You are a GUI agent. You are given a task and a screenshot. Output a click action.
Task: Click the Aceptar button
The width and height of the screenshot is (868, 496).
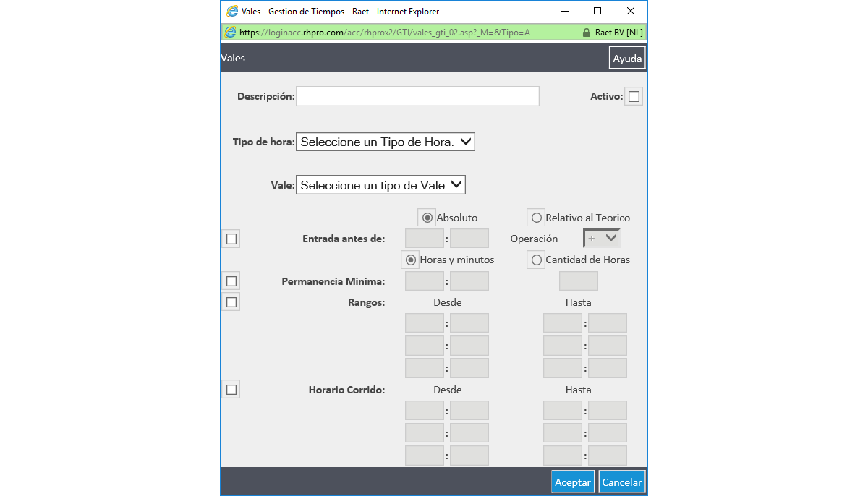pos(573,482)
